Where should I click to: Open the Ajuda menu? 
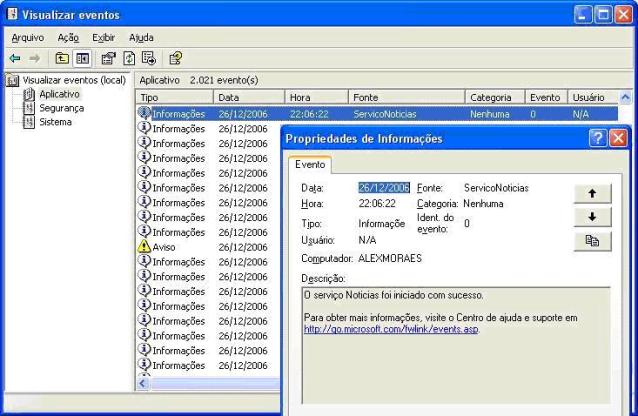[141, 38]
